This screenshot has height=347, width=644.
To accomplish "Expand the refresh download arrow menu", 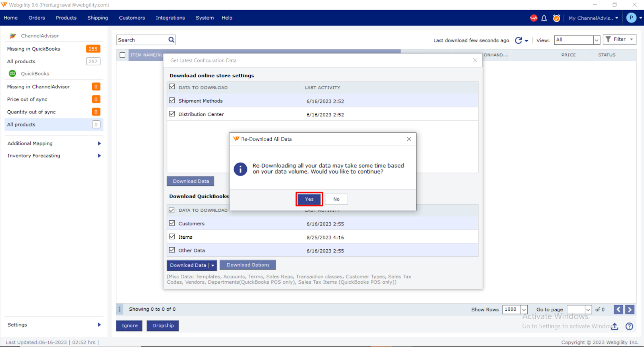I will pyautogui.click(x=526, y=41).
